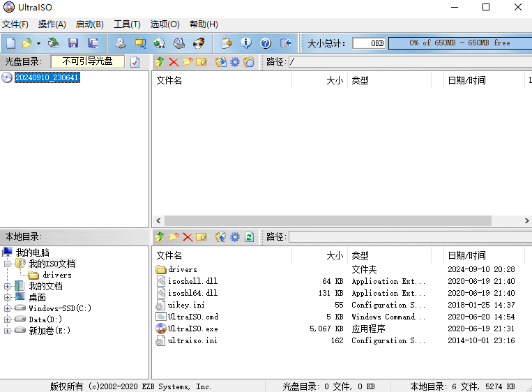Open the 启动(B) menu
This screenshot has height=392, width=532.
pos(89,24)
